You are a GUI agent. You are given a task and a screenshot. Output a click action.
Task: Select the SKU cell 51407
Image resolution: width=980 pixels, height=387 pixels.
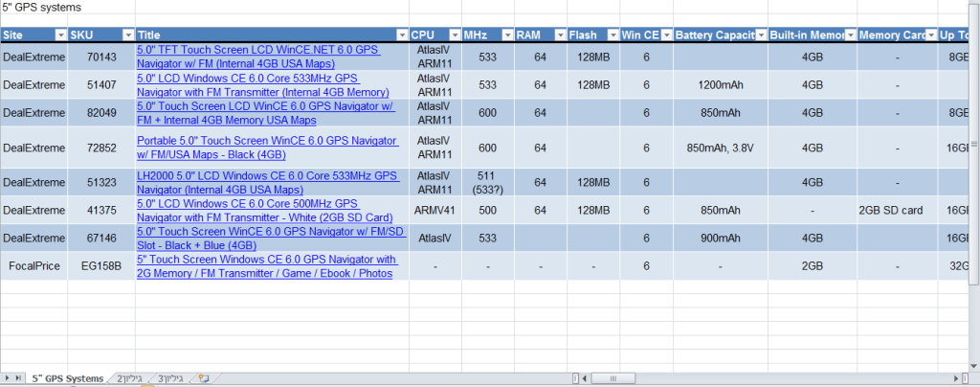[x=101, y=85]
